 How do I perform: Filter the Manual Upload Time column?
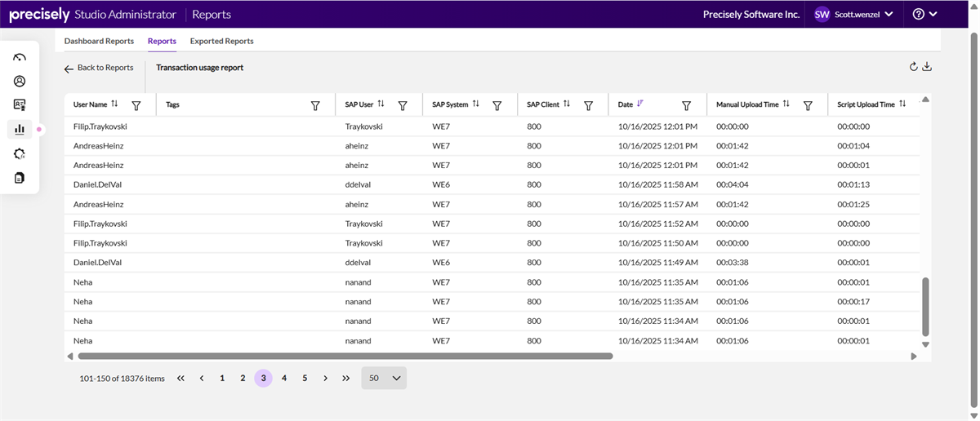coord(808,105)
